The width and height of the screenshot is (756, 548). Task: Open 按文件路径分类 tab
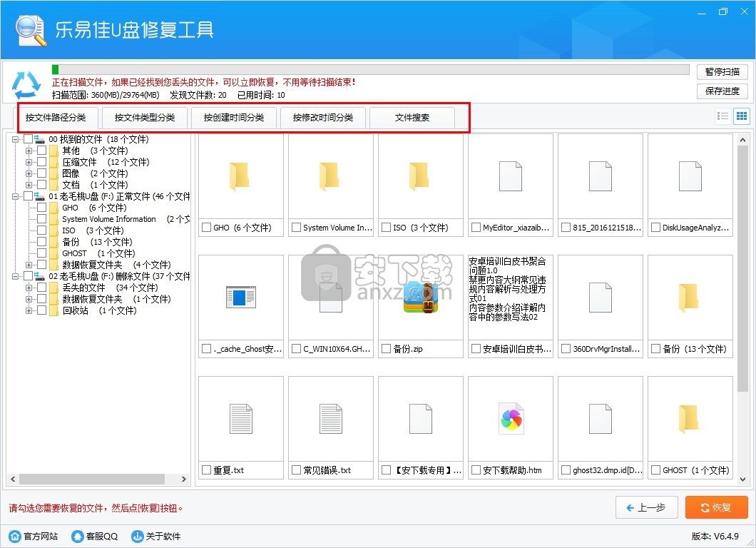pos(56,118)
